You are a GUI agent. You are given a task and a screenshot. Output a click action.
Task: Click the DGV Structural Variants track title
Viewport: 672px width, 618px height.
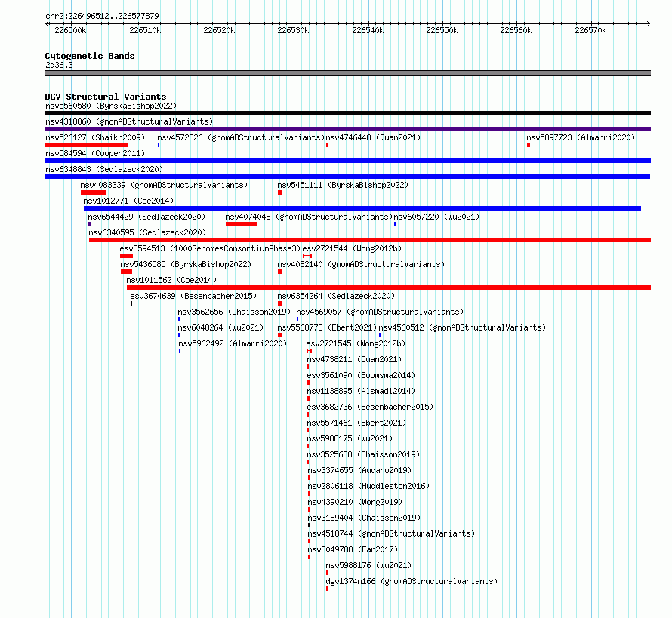(x=106, y=97)
